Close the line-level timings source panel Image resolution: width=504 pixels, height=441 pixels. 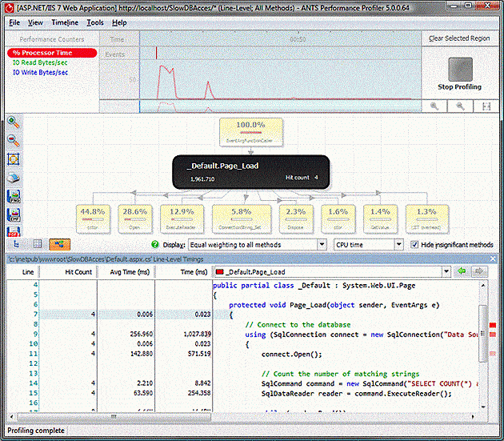tap(494, 259)
